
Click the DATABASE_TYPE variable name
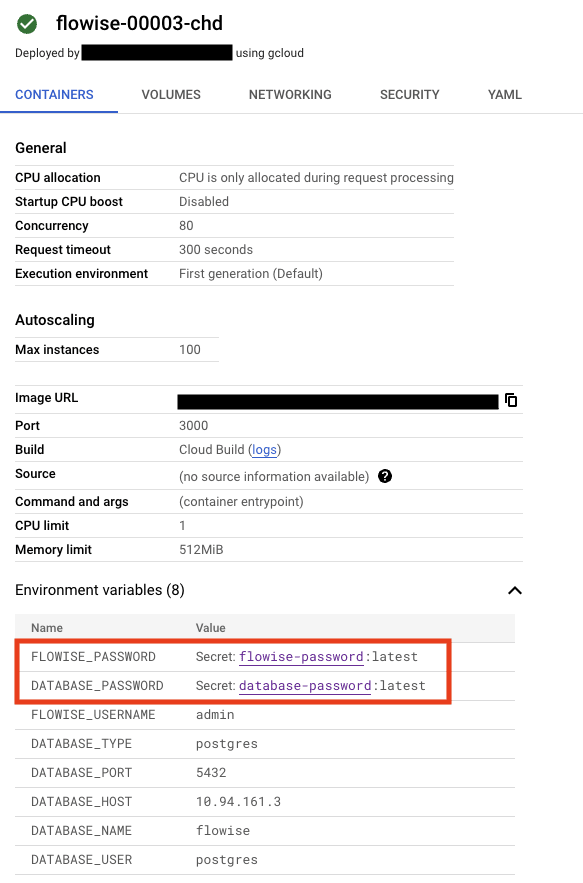tap(82, 744)
